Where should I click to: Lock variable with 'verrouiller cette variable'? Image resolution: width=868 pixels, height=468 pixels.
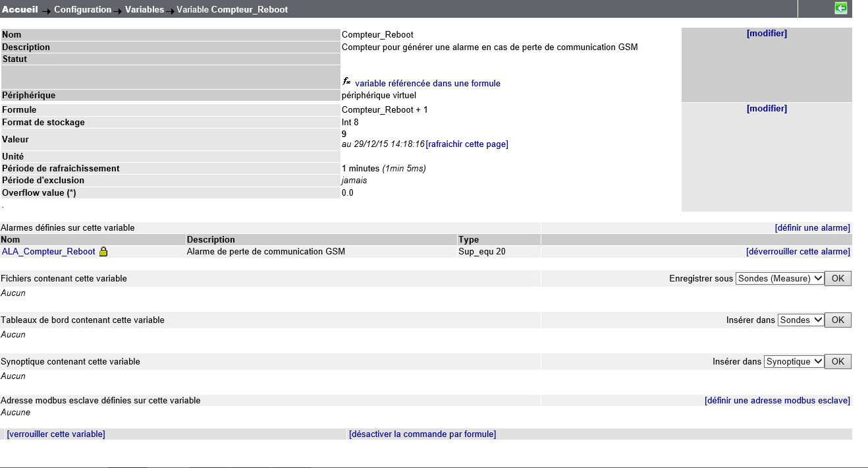(56, 434)
